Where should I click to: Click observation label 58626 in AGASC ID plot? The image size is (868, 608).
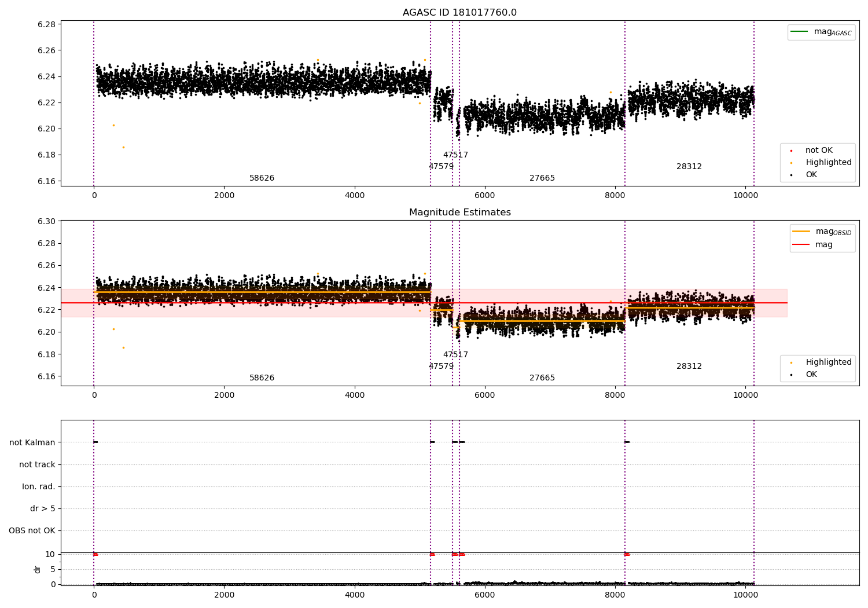(262, 178)
